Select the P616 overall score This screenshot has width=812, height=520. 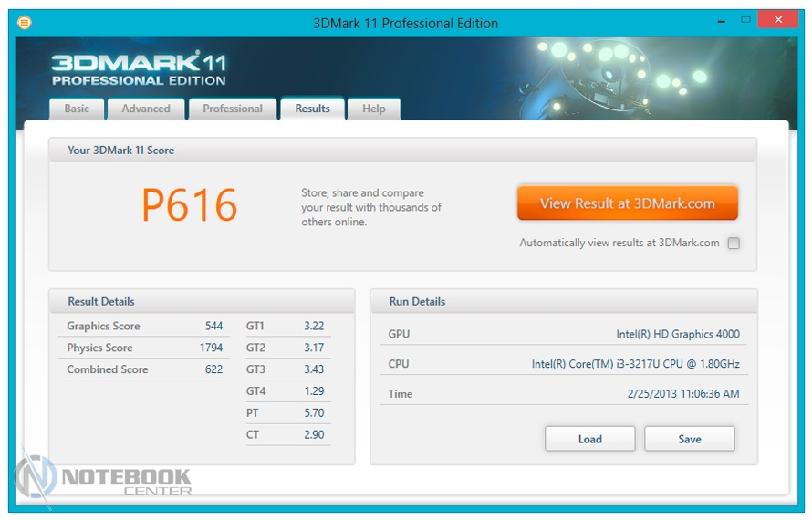coord(190,205)
